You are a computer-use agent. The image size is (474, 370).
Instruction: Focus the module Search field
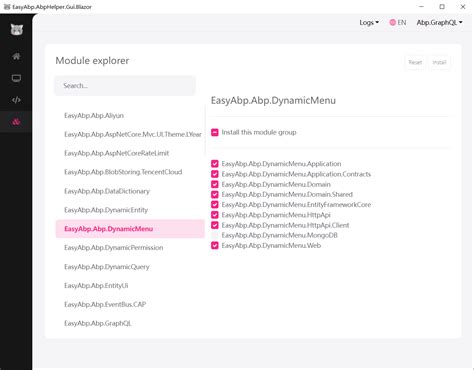(125, 86)
